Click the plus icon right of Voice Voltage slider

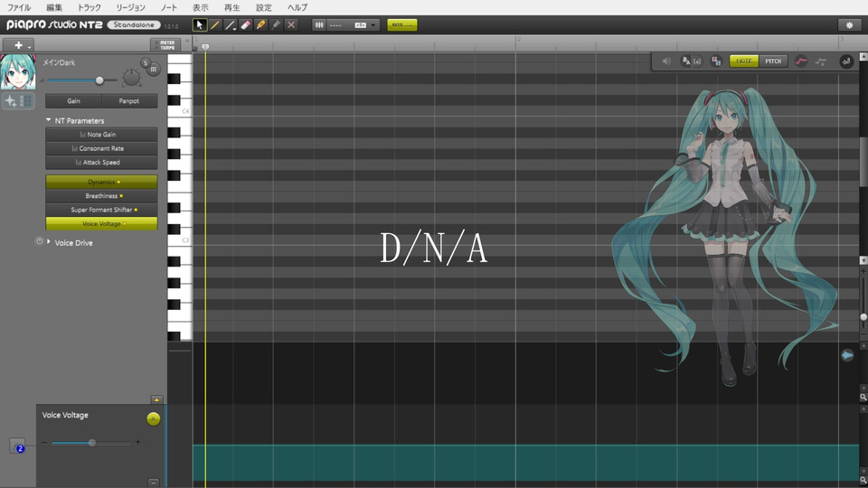pos(137,442)
